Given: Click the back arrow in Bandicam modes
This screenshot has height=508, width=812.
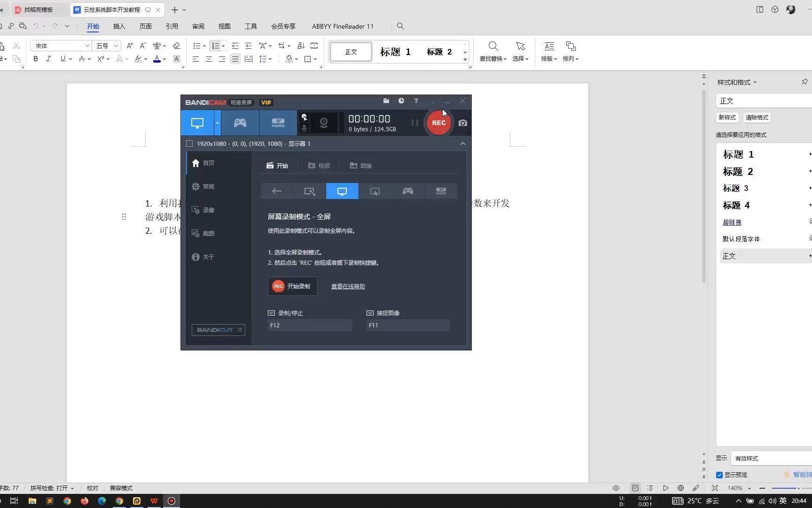Looking at the screenshot, I should pos(277,191).
